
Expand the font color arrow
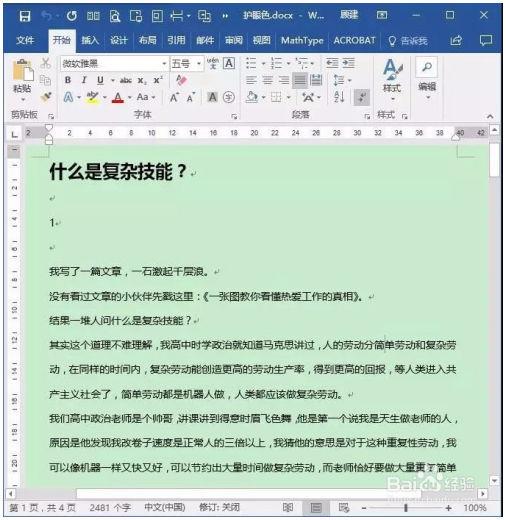130,97
